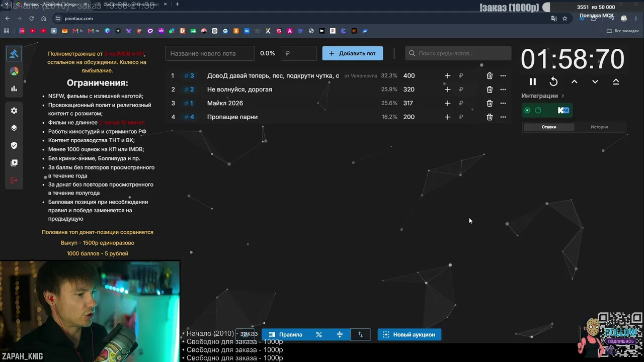Image resolution: width=644 pixels, height=362 pixels.
Task: Click the Добавить лот button
Action: tap(353, 53)
